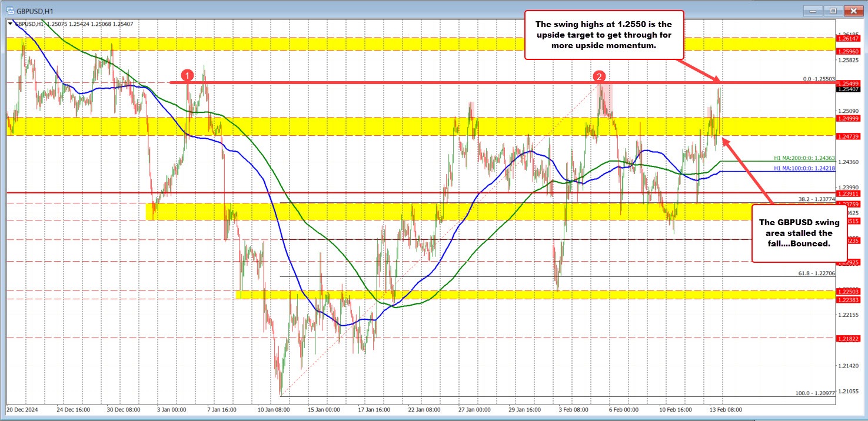Click the current price tag 1.25407
Viewport: 868px width, 421px height.
point(849,89)
